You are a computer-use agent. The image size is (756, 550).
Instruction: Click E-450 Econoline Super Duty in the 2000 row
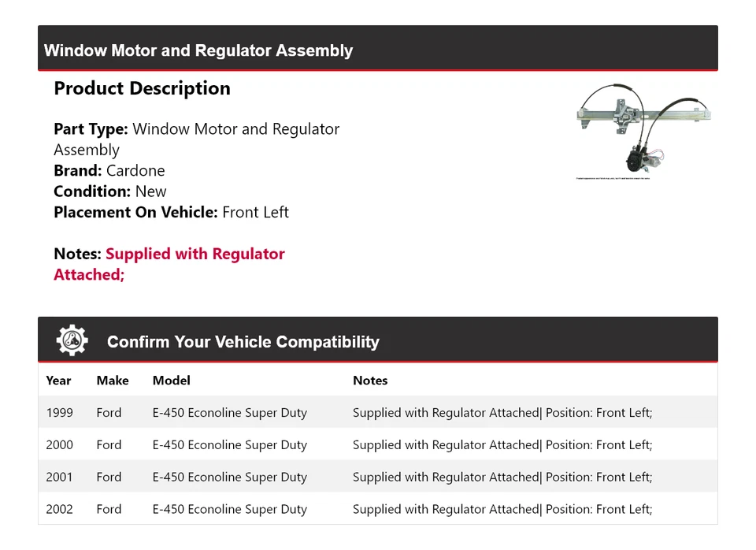tap(229, 445)
